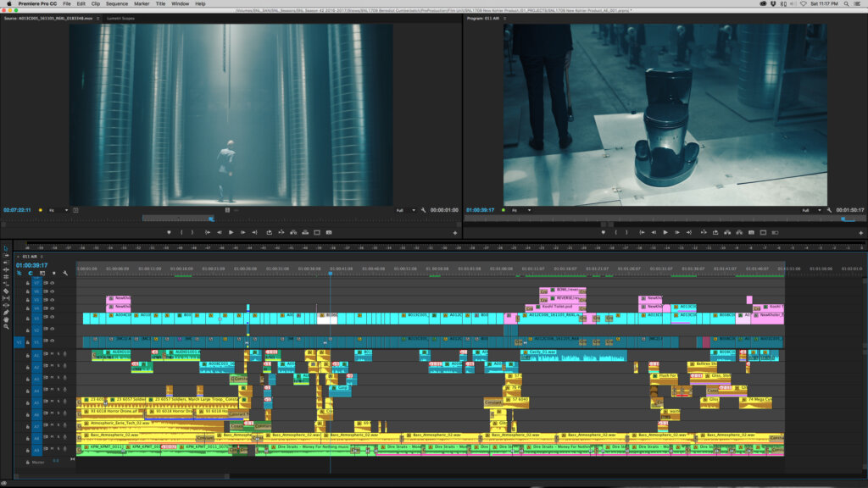
Task: Toggle track output eye for V3
Action: tap(52, 317)
